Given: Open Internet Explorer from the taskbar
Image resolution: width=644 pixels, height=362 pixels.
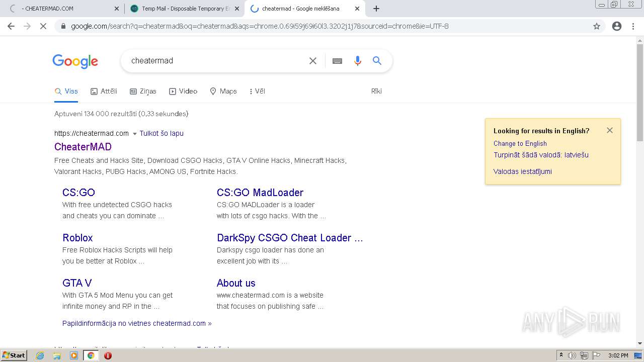Looking at the screenshot, I should click(40, 355).
